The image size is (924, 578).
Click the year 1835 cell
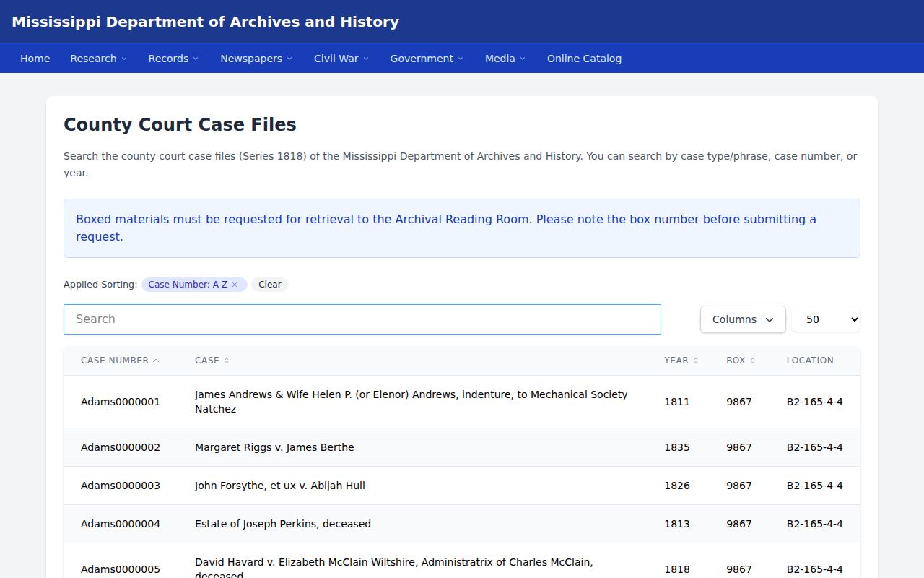point(677,447)
